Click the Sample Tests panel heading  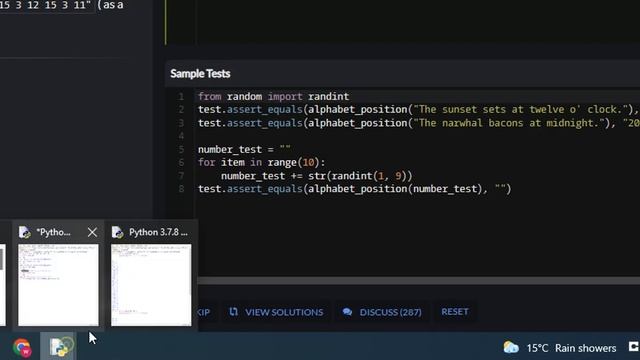coord(200,73)
